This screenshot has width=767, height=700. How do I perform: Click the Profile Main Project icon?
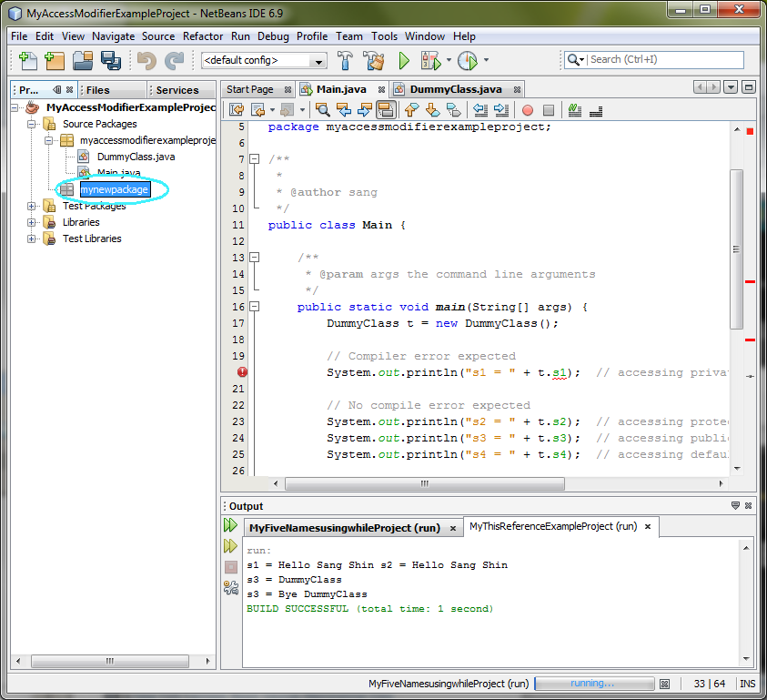[468, 60]
